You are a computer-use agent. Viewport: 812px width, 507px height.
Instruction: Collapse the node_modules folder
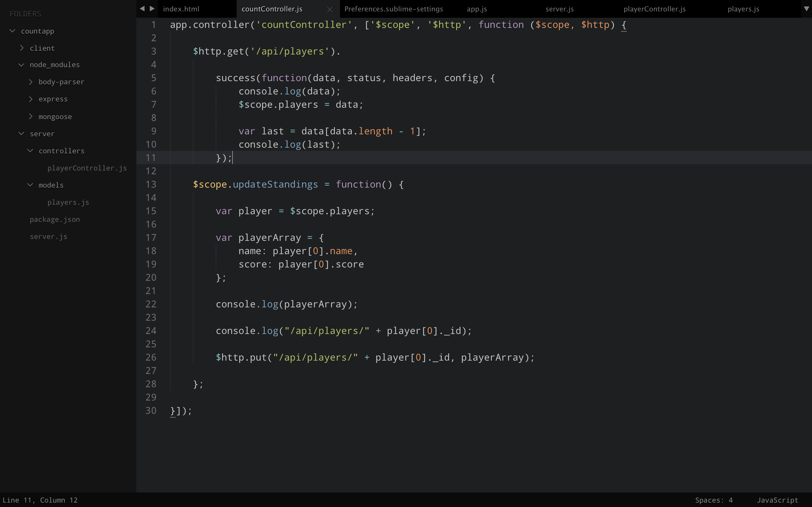coord(21,65)
